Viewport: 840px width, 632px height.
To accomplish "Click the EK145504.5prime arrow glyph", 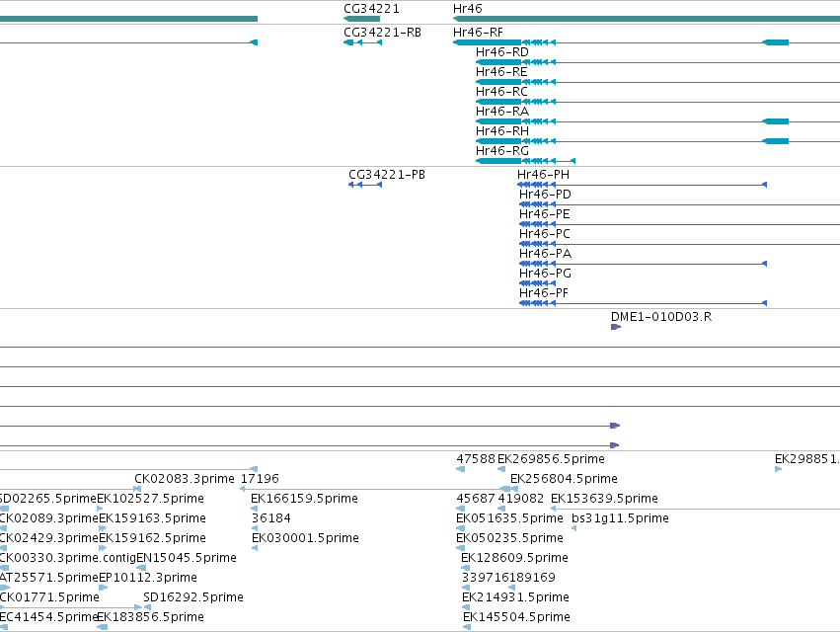I will click(467, 627).
